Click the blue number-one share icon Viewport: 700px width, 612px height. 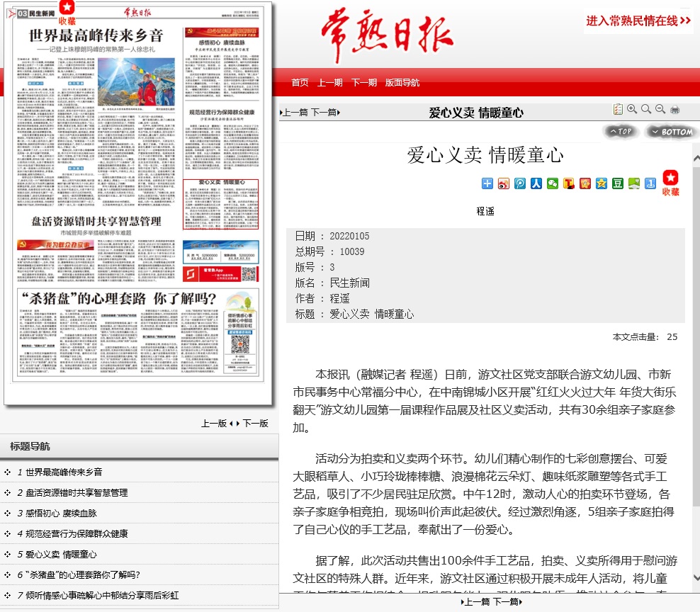point(650,183)
